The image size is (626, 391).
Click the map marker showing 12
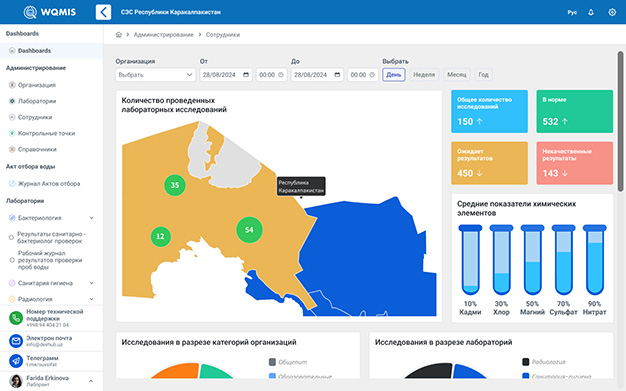160,236
